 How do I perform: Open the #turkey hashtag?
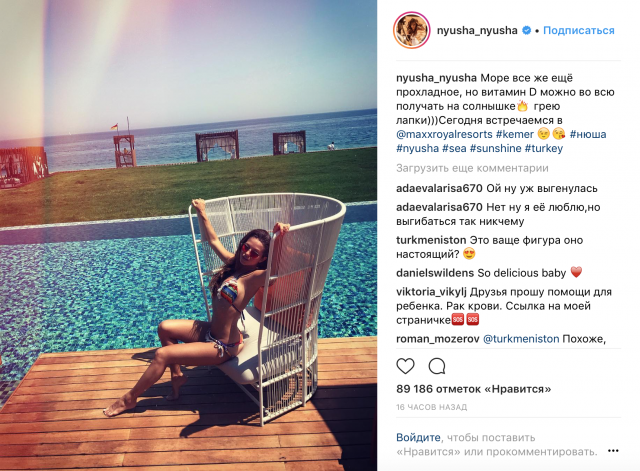click(x=544, y=148)
